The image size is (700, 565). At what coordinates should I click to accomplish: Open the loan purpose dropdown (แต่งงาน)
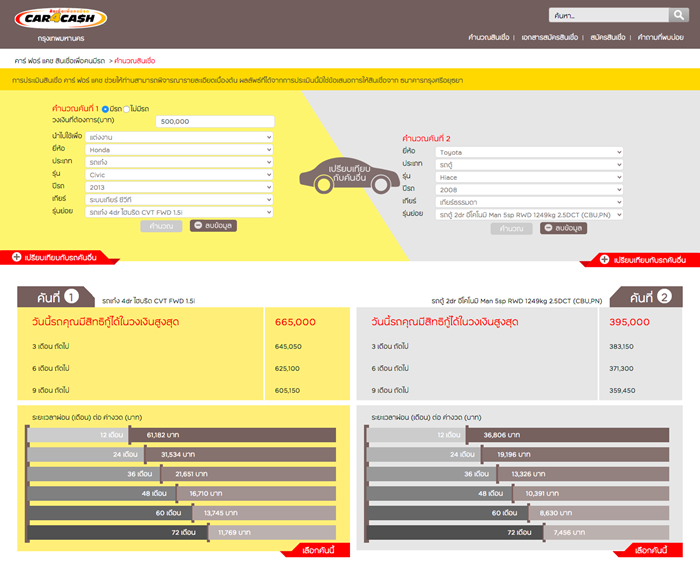tap(179, 137)
